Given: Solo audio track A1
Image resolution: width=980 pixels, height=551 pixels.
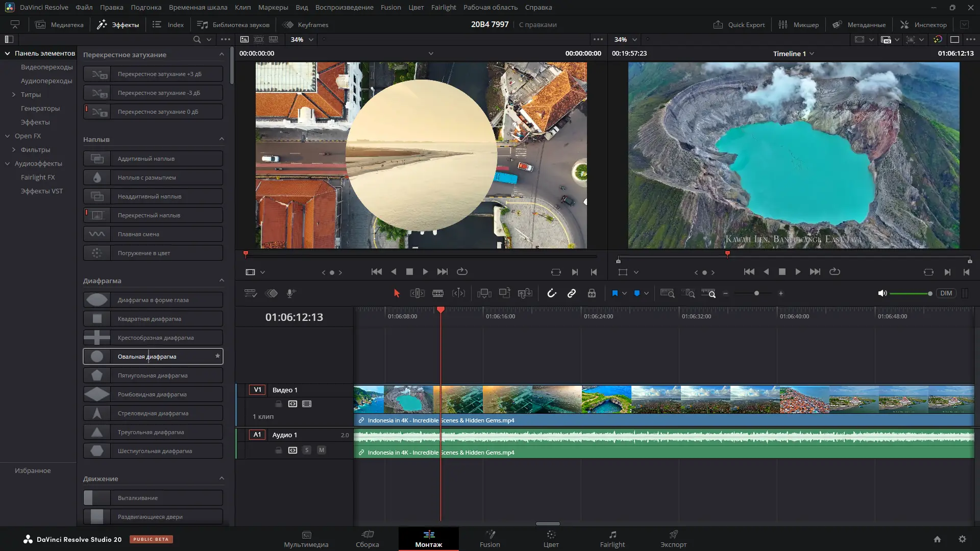Looking at the screenshot, I should coord(307,450).
